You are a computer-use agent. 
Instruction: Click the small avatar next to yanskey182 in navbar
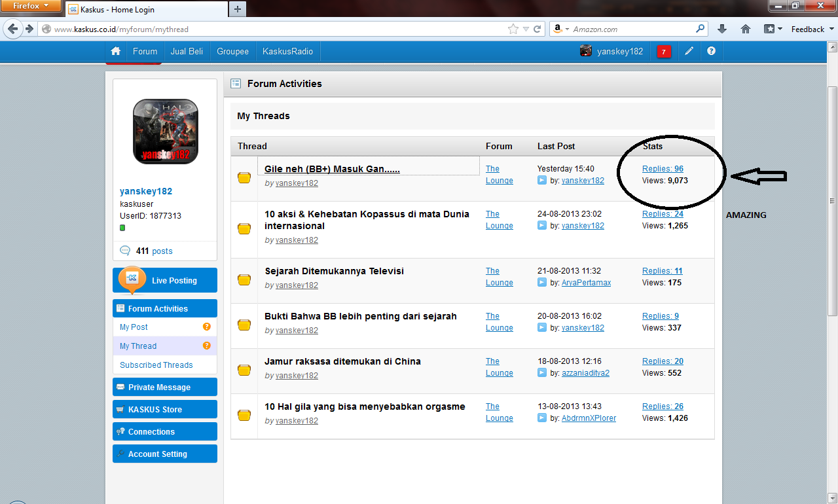[586, 51]
